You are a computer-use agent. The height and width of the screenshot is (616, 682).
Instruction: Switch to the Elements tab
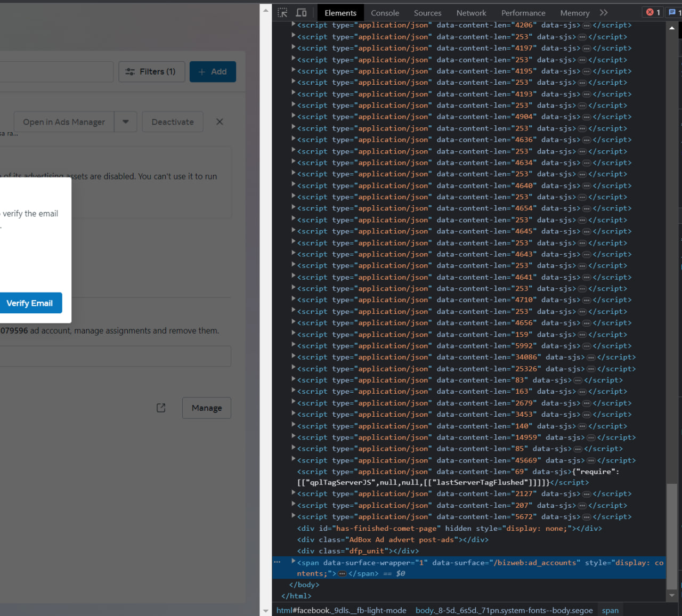tap(340, 13)
